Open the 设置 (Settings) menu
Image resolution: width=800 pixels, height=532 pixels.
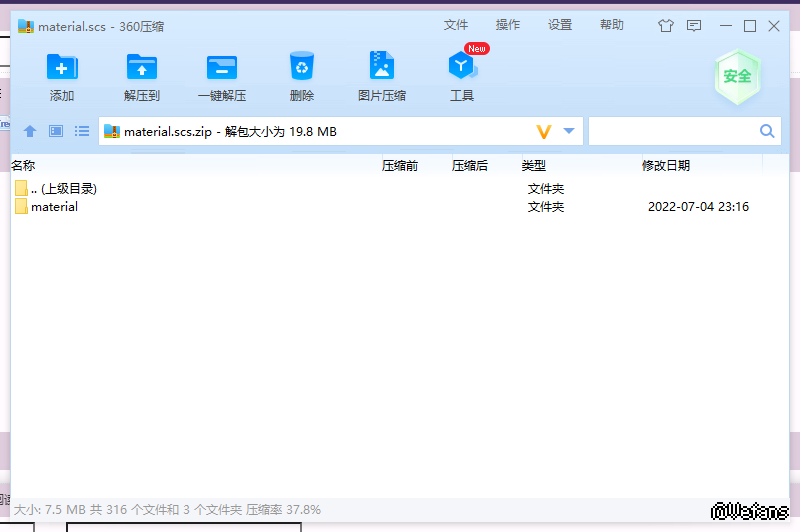click(560, 25)
